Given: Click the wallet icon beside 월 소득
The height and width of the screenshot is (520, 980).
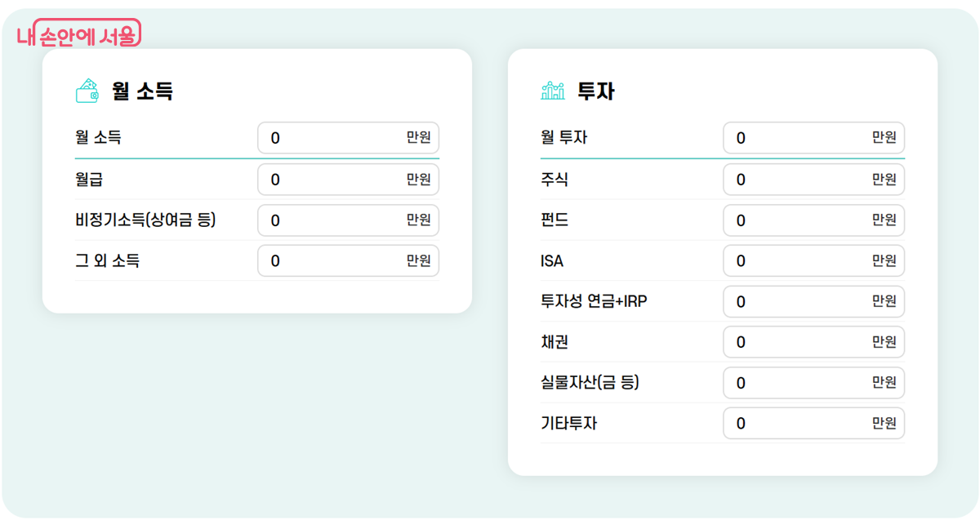Looking at the screenshot, I should click(87, 91).
